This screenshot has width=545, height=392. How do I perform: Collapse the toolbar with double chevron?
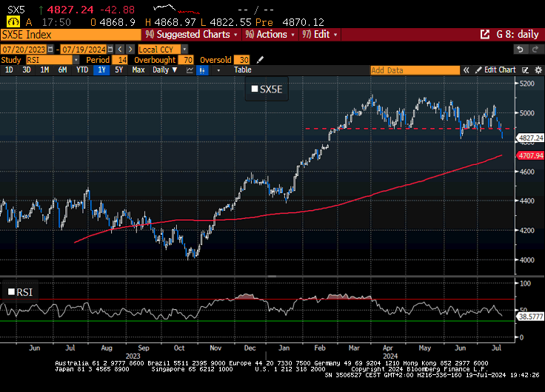[x=466, y=70]
